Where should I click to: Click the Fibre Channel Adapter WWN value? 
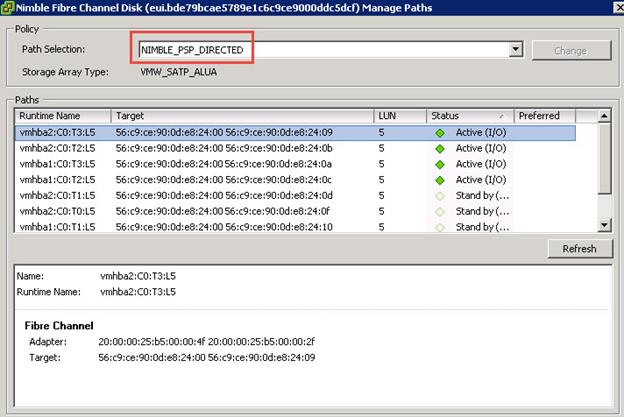pos(207,341)
